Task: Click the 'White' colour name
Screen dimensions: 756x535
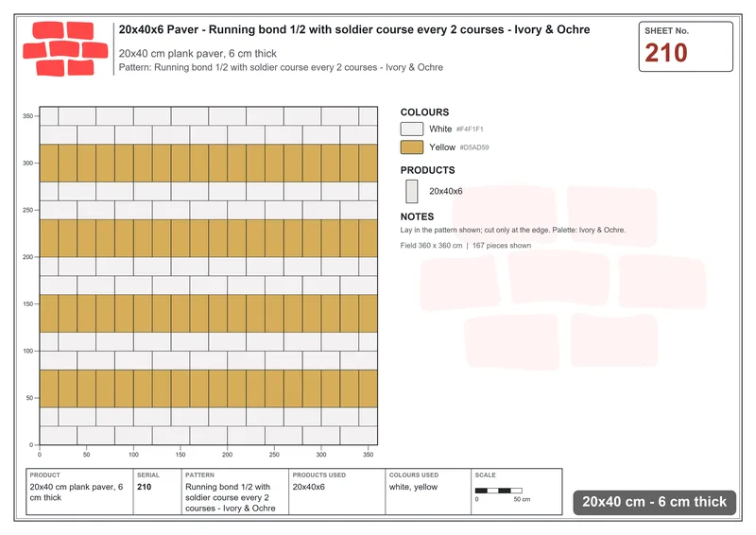Action: tap(440, 129)
